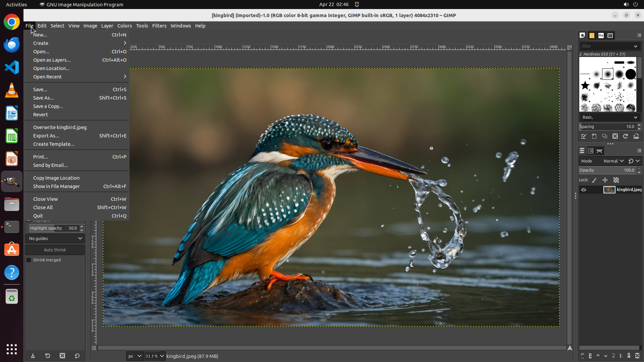Click the refresh brushes icon
The image size is (644, 362).
(626, 136)
